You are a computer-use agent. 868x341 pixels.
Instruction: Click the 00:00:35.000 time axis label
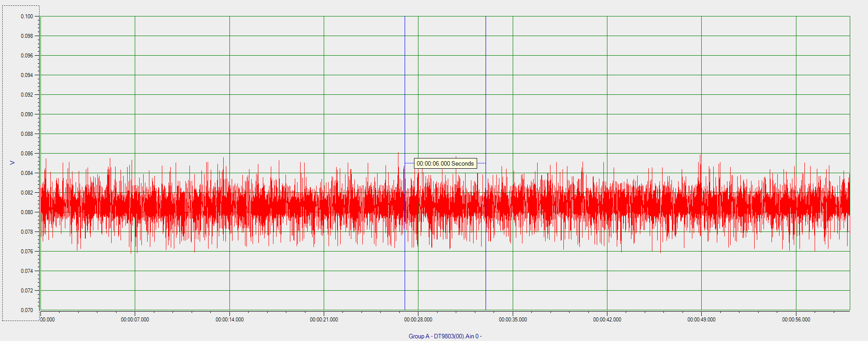click(x=513, y=320)
